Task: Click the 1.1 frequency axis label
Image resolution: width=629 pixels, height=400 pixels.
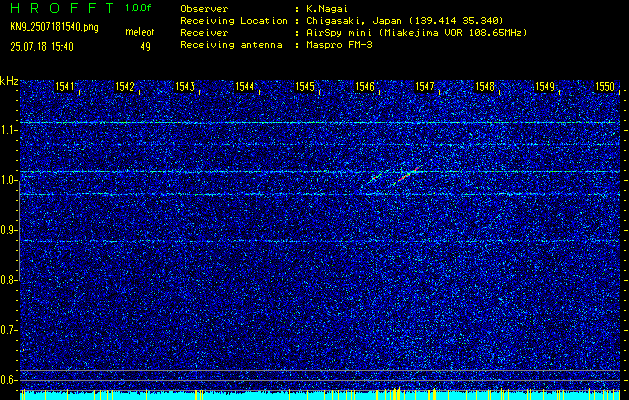Action: [9, 130]
